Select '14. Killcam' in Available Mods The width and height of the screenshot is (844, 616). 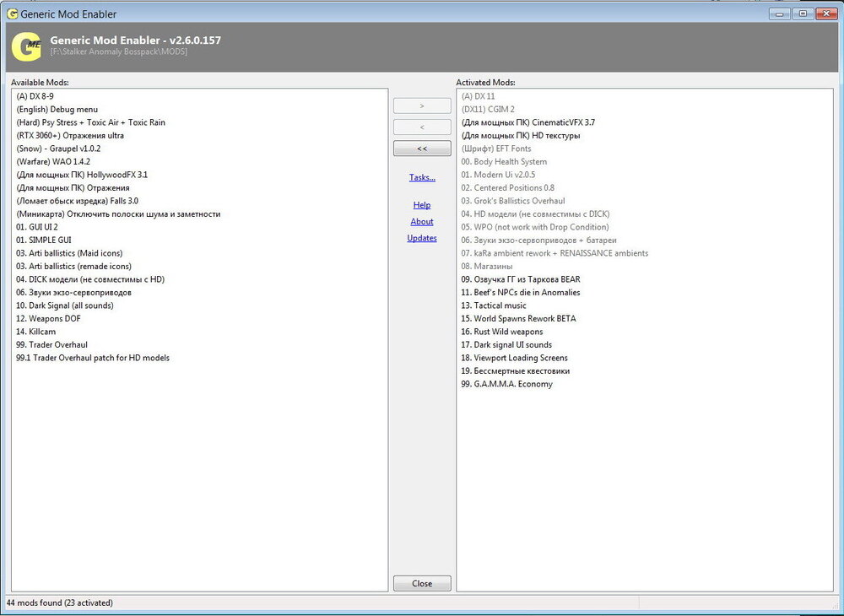click(x=36, y=332)
